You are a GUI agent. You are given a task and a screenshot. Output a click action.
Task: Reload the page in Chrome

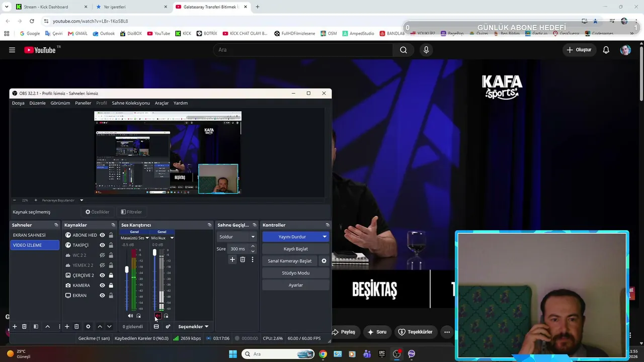32,21
